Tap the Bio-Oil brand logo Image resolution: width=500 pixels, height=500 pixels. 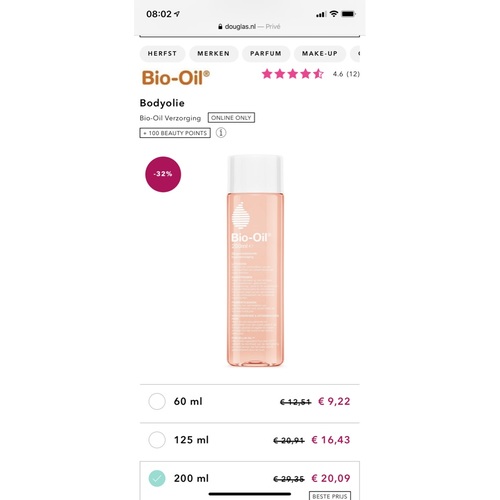click(176, 78)
